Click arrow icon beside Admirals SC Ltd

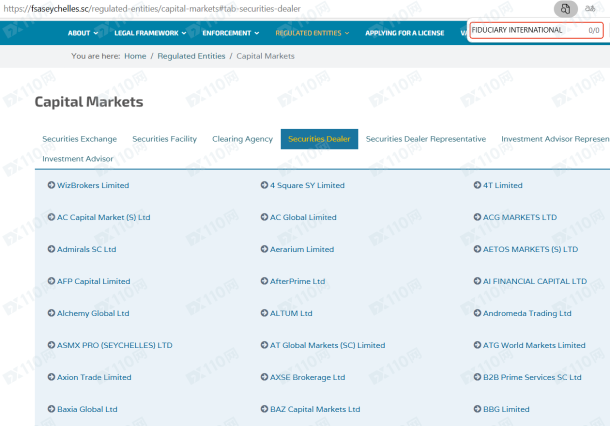tap(51, 249)
